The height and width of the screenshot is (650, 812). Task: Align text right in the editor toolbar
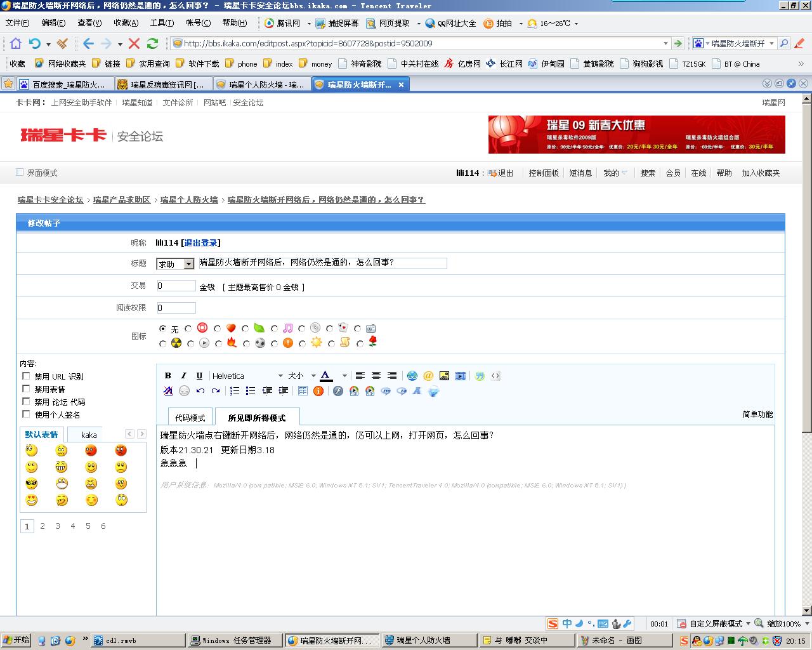[x=392, y=376]
